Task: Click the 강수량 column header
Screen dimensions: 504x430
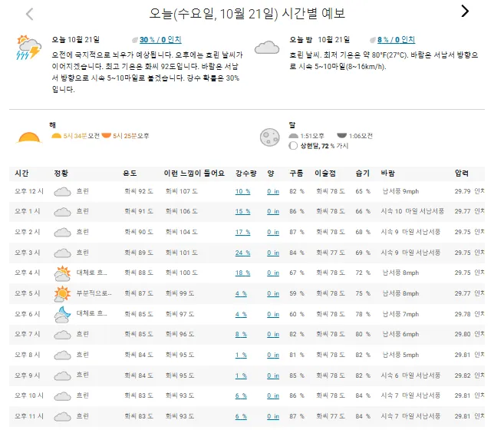Action: click(x=246, y=174)
